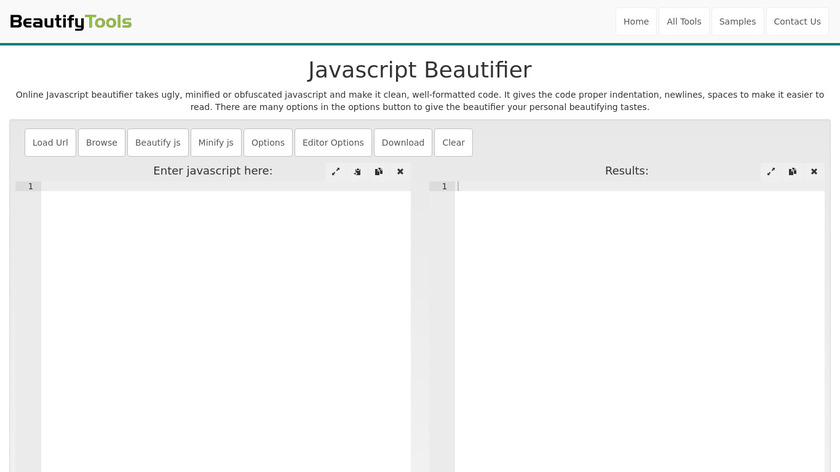Open All Tools menu item
Viewport: 840px width, 472px height.
click(684, 21)
